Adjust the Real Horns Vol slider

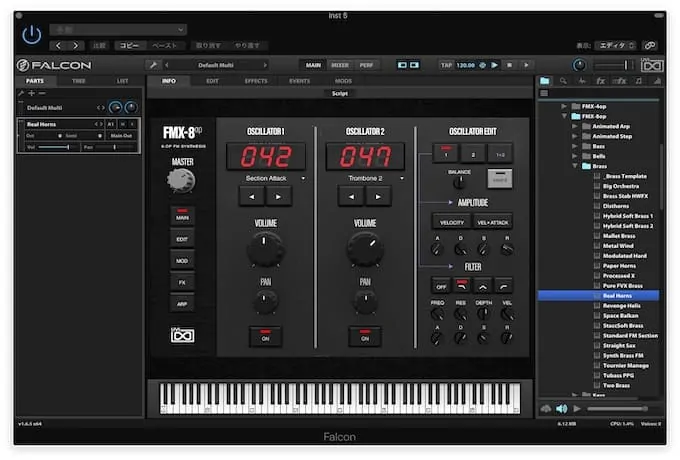point(54,147)
